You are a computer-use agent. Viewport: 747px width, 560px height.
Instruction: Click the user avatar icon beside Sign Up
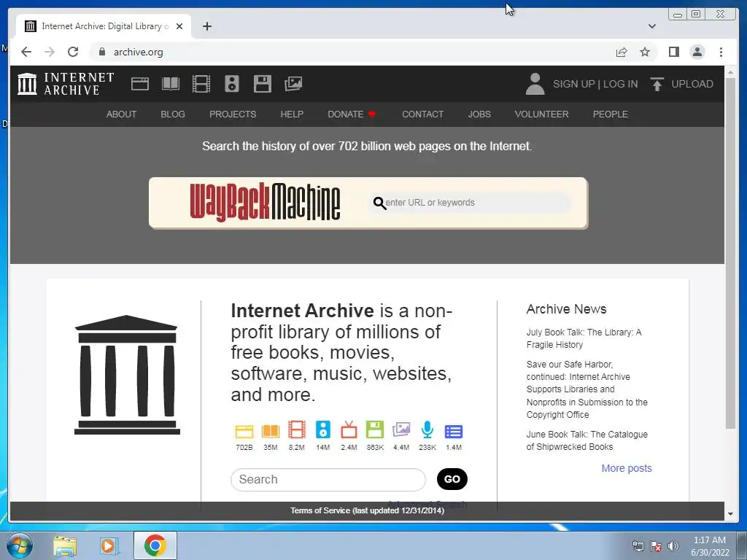(x=535, y=84)
